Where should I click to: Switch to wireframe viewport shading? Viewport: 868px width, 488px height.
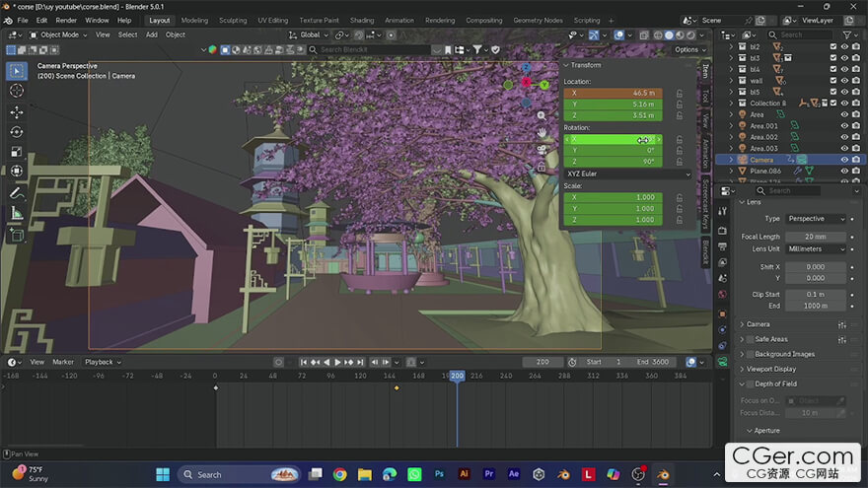pyautogui.click(x=658, y=35)
